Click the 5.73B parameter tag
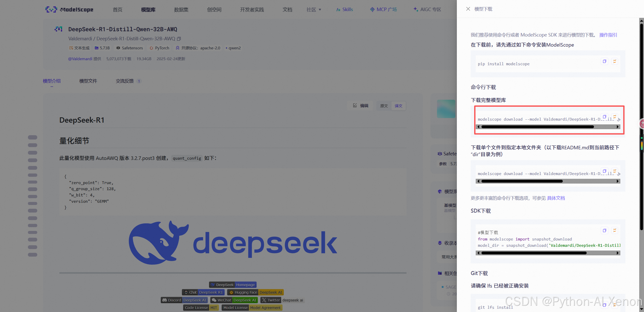This screenshot has height=312, width=644. (x=102, y=48)
